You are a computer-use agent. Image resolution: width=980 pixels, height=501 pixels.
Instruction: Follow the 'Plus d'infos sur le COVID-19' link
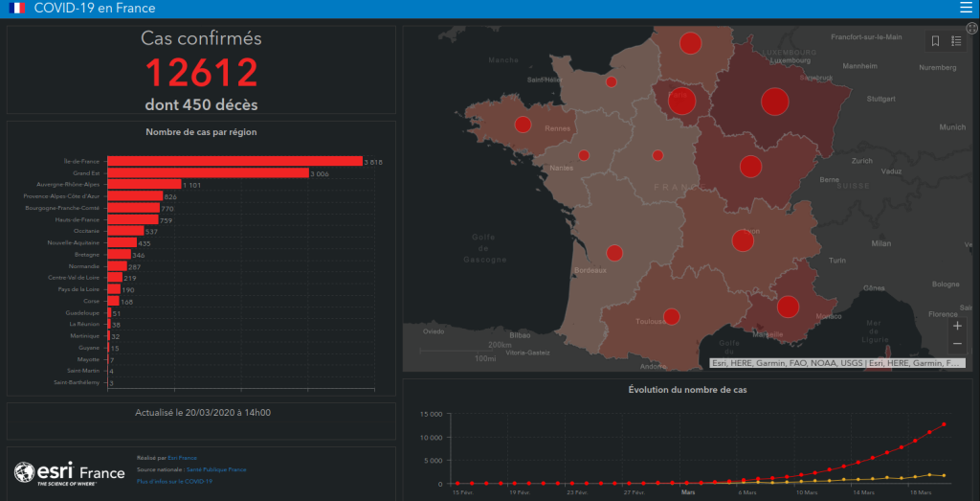click(x=176, y=481)
